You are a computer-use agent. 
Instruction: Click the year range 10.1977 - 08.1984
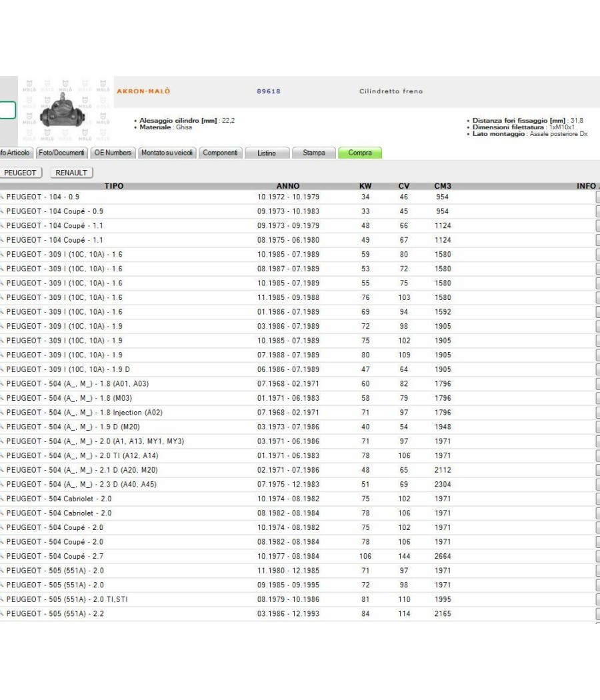pos(289,556)
